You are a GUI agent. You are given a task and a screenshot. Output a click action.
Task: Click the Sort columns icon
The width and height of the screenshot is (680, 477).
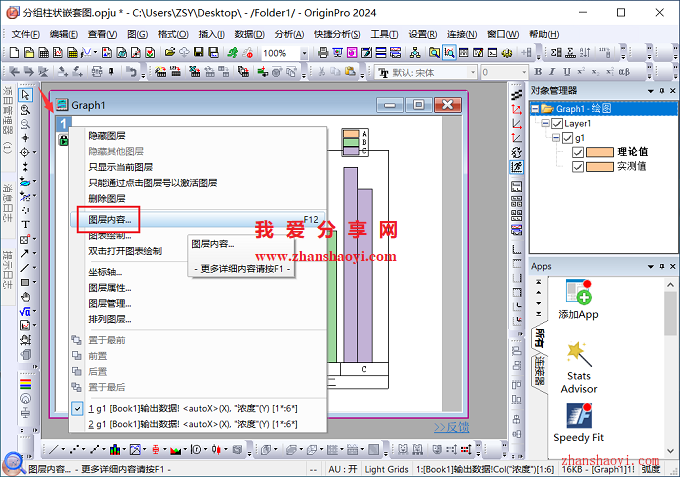coord(585,52)
